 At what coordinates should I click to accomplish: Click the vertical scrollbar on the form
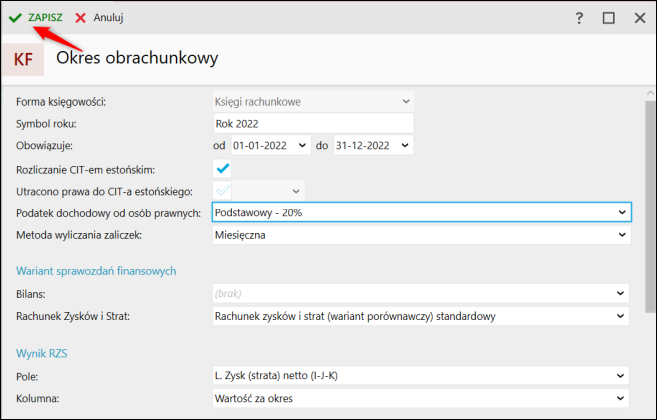tap(649, 200)
